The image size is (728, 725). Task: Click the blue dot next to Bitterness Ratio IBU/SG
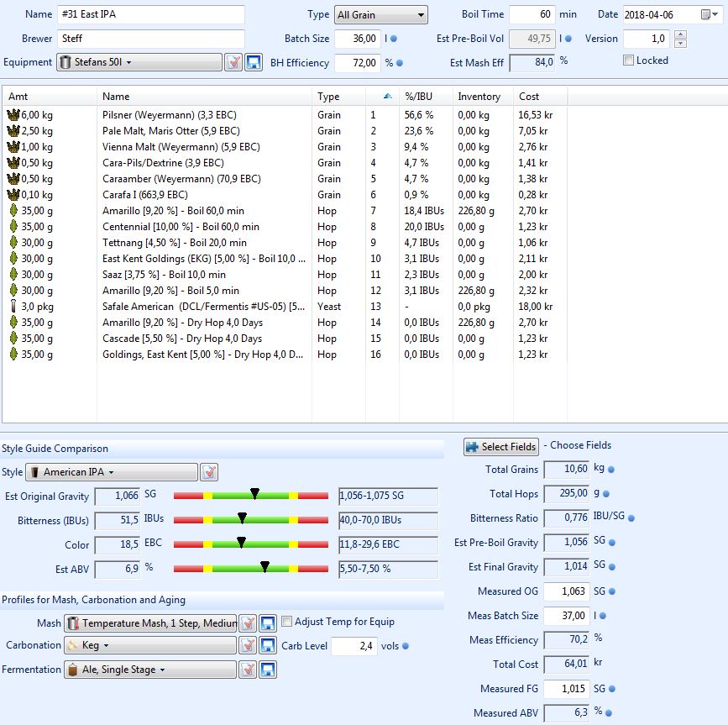coord(631,517)
